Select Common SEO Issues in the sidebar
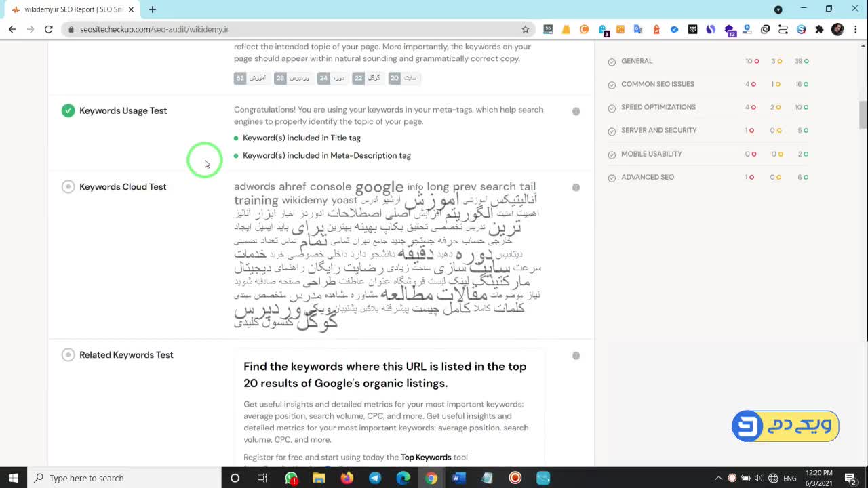Screen dimensions: 868x488 point(657,84)
